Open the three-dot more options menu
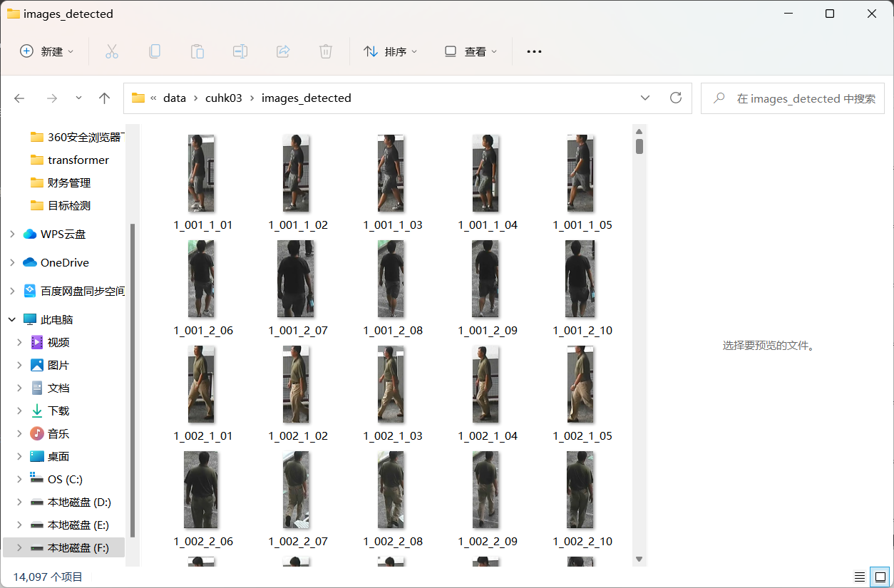The width and height of the screenshot is (894, 588). (x=534, y=51)
